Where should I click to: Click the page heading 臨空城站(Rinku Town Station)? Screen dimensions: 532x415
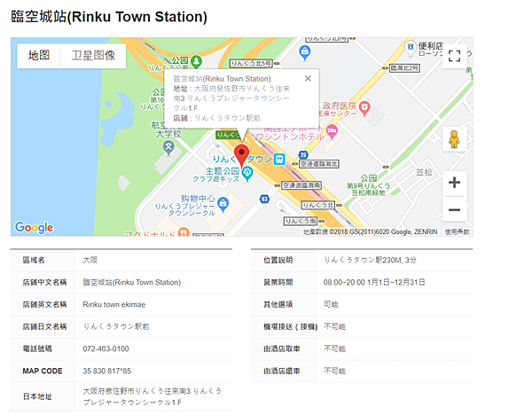point(109,17)
